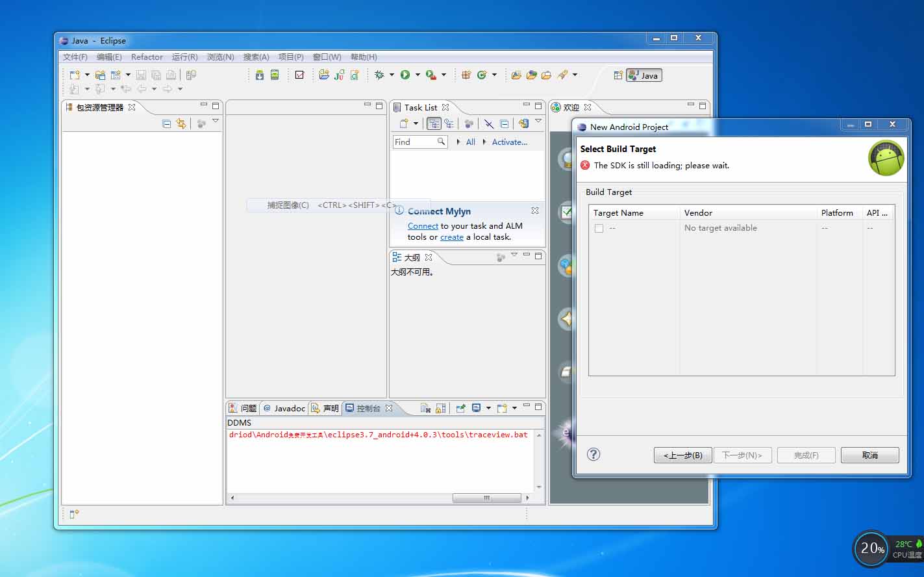924x577 pixels.
Task: Click the Activate... link in Task List
Action: [510, 142]
